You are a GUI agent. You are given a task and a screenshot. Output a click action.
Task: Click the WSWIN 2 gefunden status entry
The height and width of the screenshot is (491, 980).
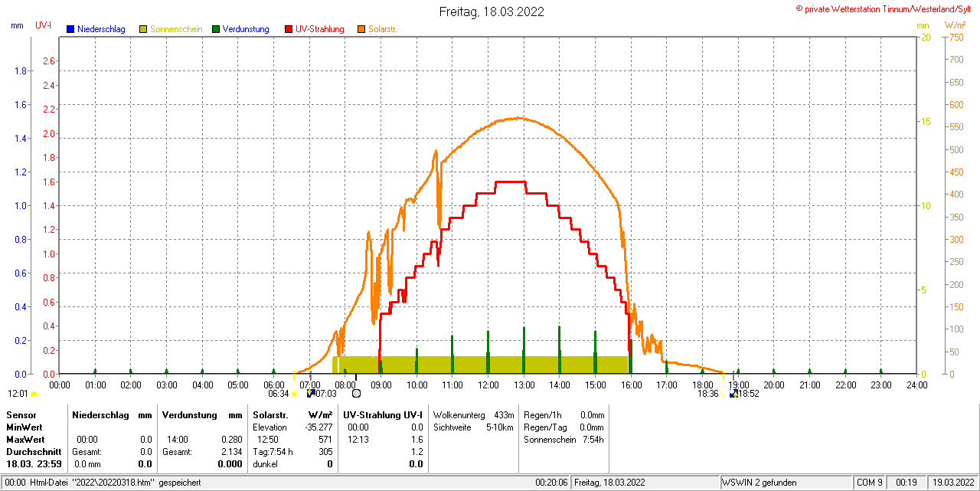759,483
